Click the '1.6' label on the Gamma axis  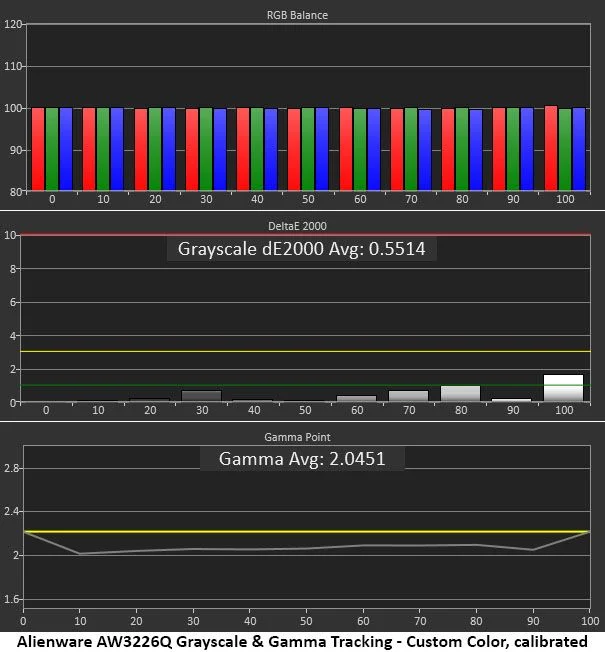12,600
